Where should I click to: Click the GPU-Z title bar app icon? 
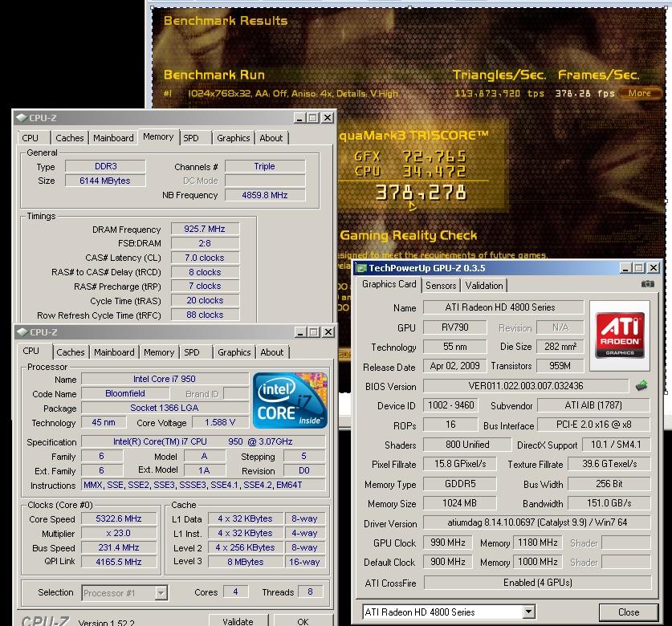(x=362, y=268)
